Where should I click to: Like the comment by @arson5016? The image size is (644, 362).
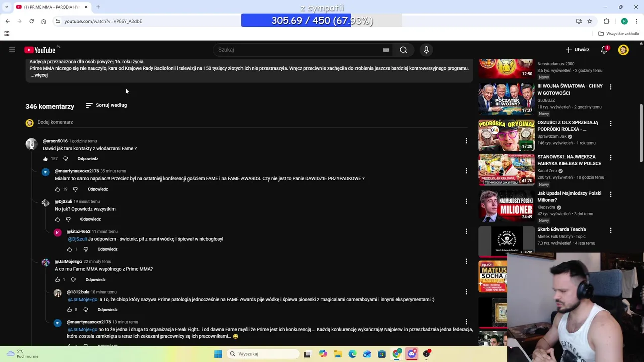tap(45, 159)
